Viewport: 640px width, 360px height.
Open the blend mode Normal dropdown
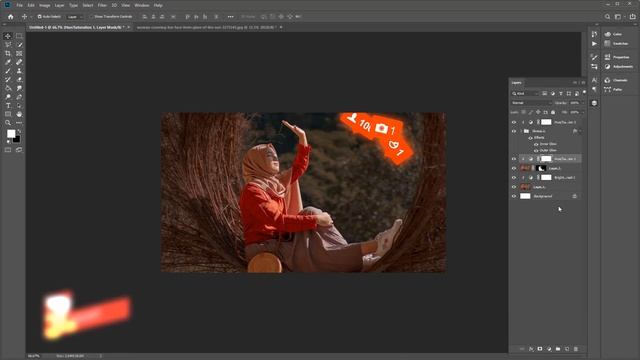point(531,103)
